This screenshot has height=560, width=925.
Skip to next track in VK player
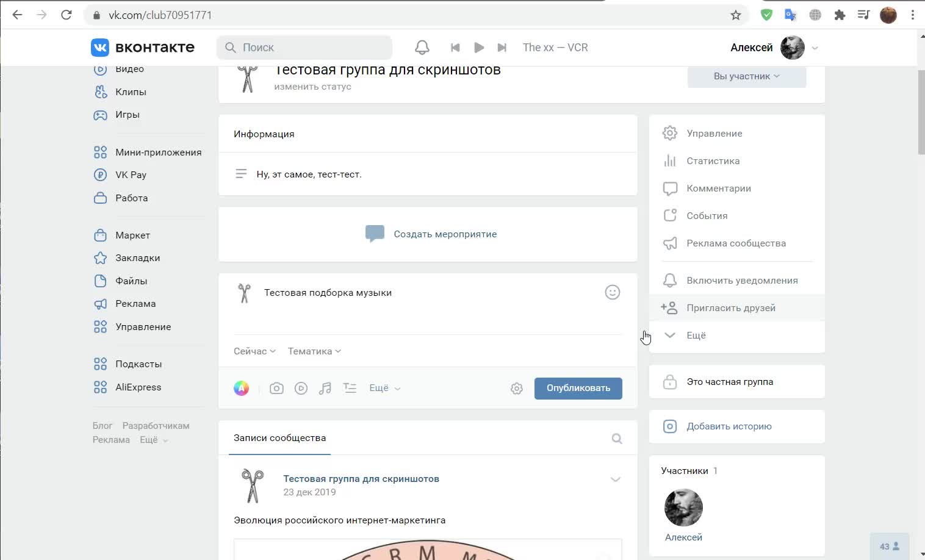pyautogui.click(x=502, y=48)
